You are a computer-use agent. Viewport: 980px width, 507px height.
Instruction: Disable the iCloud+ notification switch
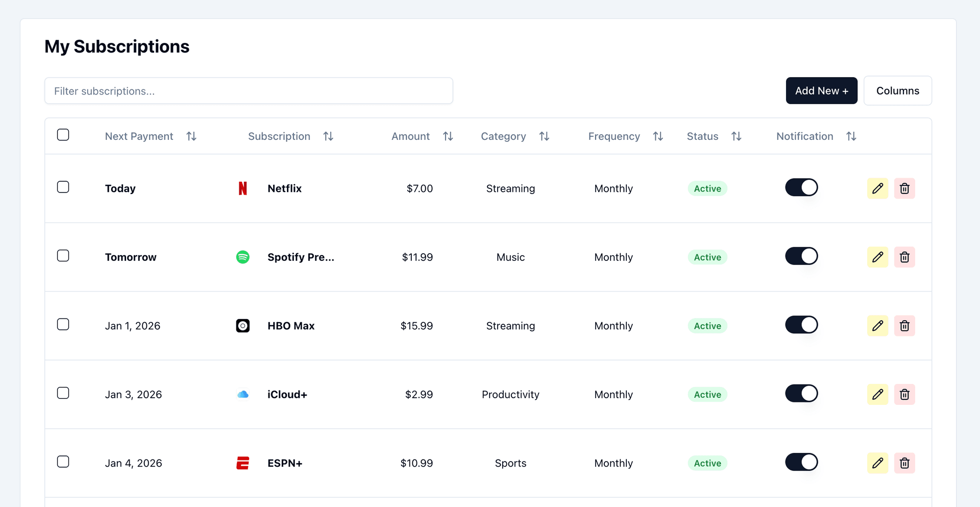tap(801, 393)
